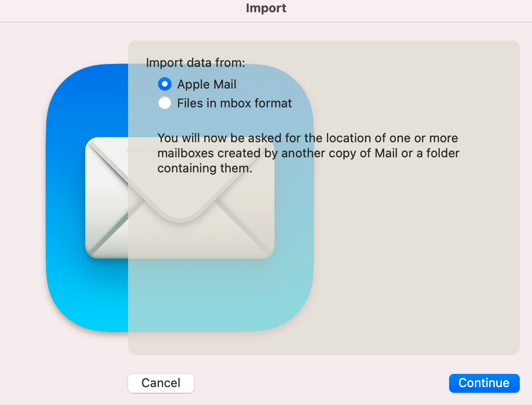Image resolution: width=532 pixels, height=405 pixels.
Task: Click the Import window title
Action: pos(266,8)
